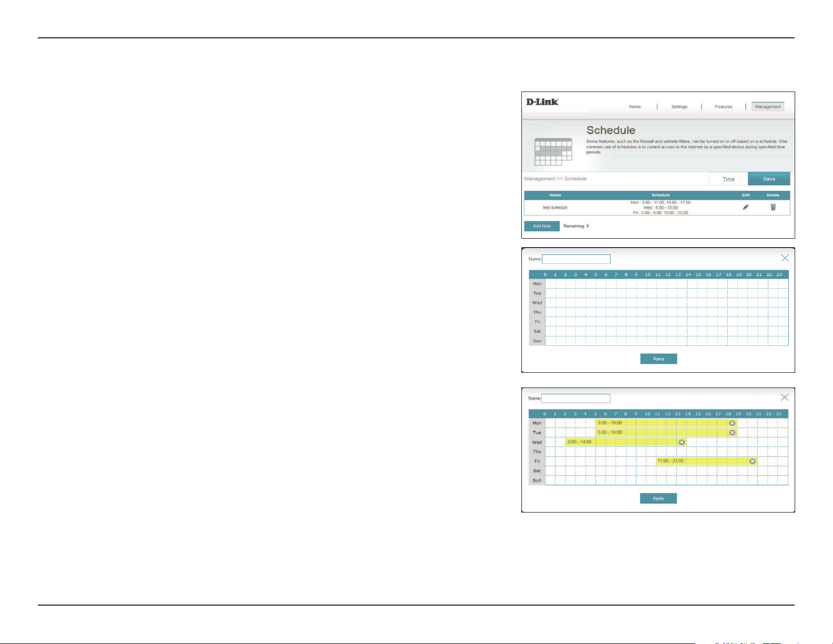
Task: Click the Delete column header in rules table
Action: [773, 195]
